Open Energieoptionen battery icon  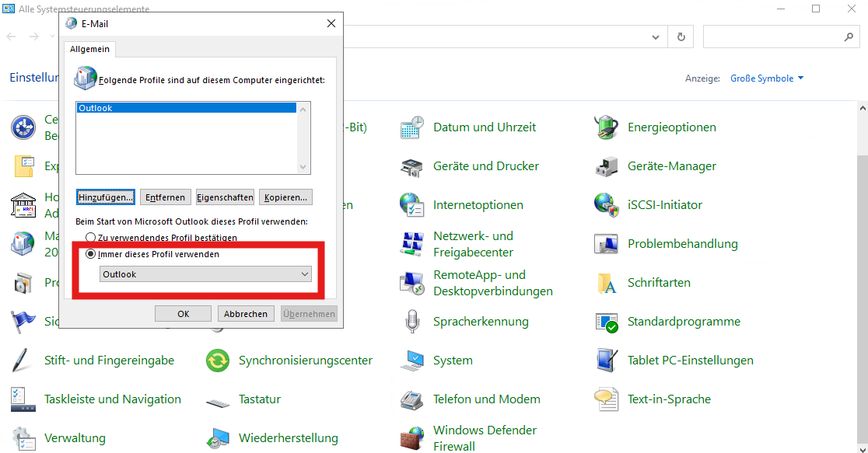606,127
